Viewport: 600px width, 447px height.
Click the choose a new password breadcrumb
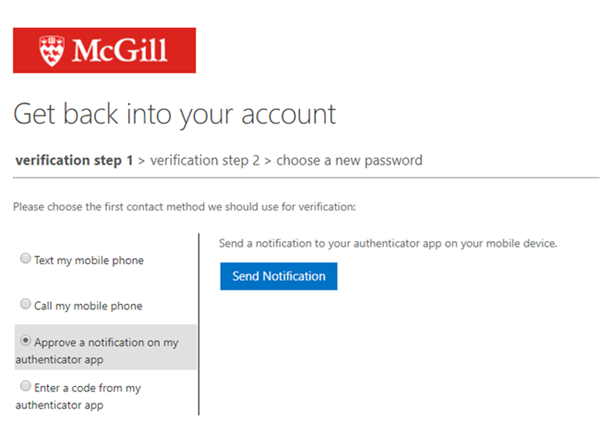click(x=349, y=160)
